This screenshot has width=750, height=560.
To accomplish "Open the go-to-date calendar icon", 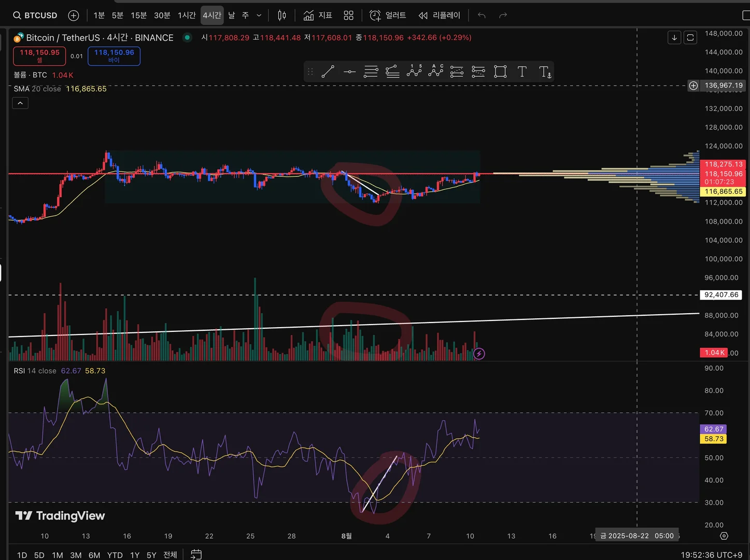I will click(196, 554).
